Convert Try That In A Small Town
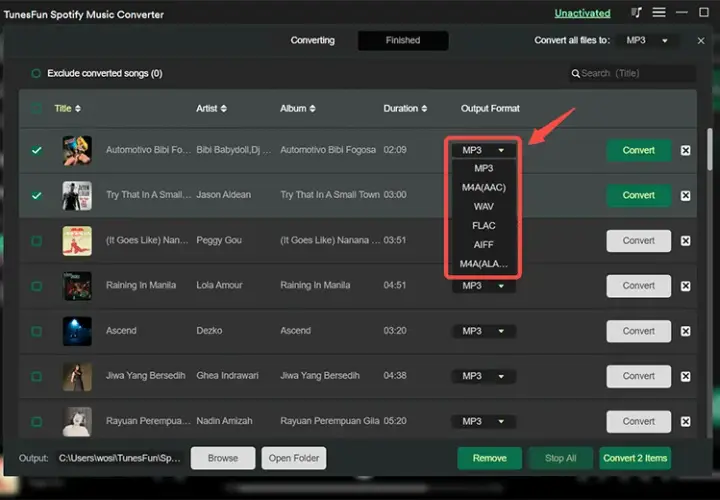The width and height of the screenshot is (720, 500). [x=638, y=196]
